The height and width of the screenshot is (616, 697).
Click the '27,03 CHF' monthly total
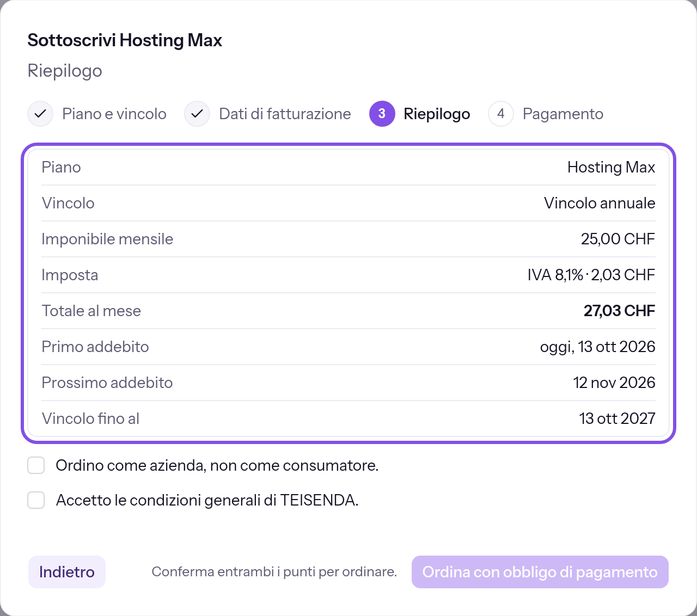click(620, 311)
